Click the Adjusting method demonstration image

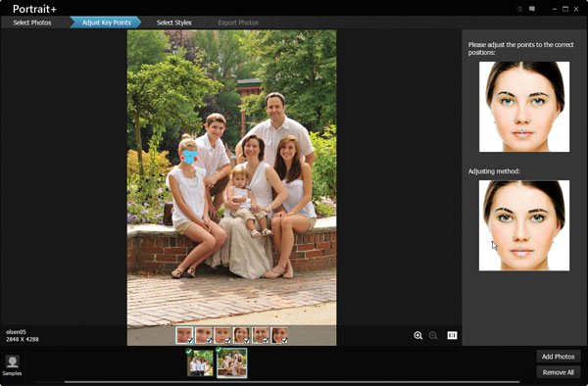click(x=524, y=225)
